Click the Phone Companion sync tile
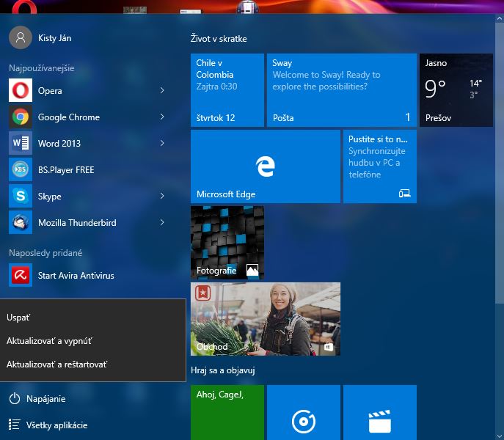Image resolution: width=504 pixels, height=440 pixels. 380,166
